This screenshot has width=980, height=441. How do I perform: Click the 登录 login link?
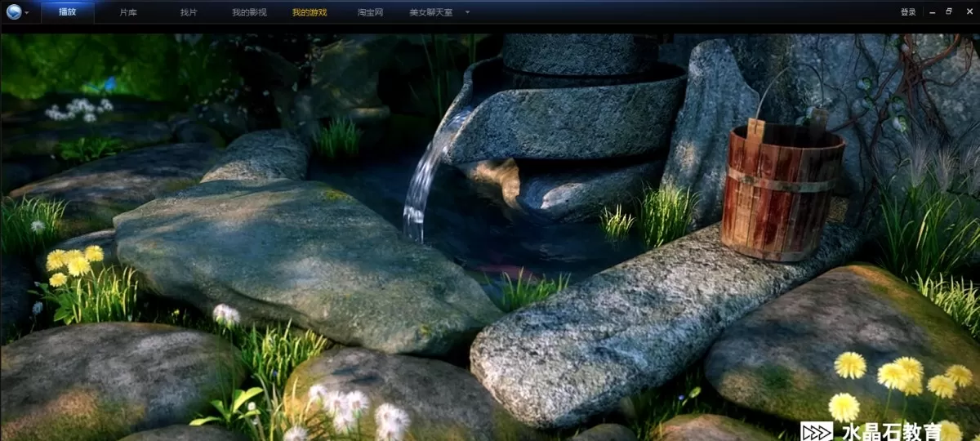coord(908,12)
